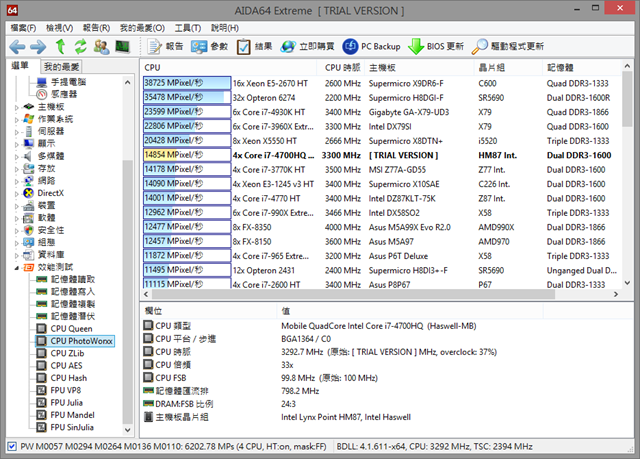Expand the 顯示 tree node
The width and height of the screenshot is (640, 459).
pyautogui.click(x=17, y=144)
